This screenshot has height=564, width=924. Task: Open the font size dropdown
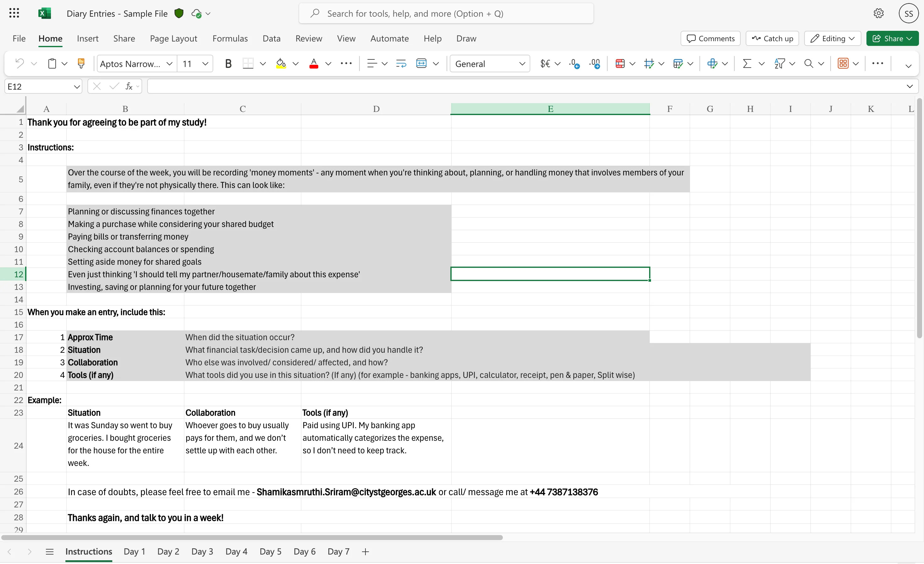click(x=205, y=63)
